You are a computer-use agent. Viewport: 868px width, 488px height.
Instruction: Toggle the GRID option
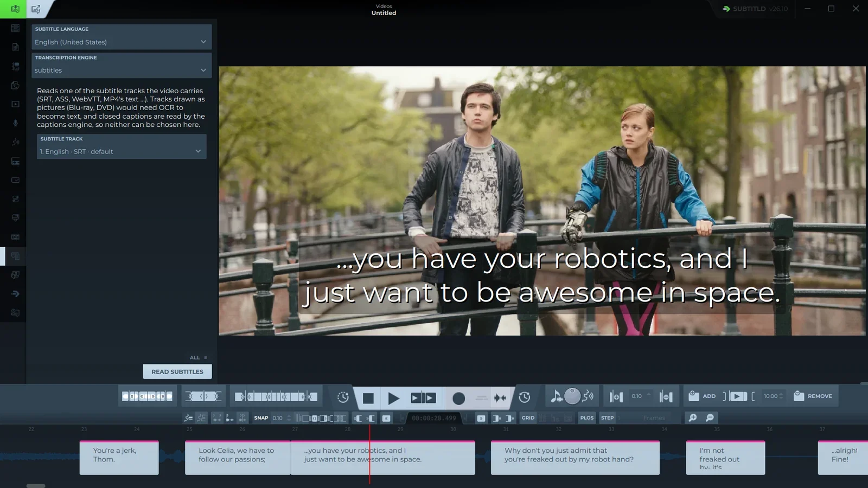pyautogui.click(x=528, y=418)
